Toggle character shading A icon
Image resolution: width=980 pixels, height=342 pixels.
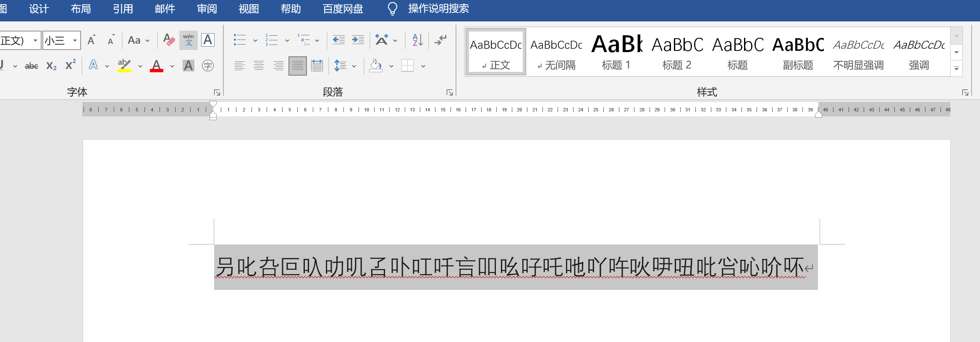tap(189, 66)
